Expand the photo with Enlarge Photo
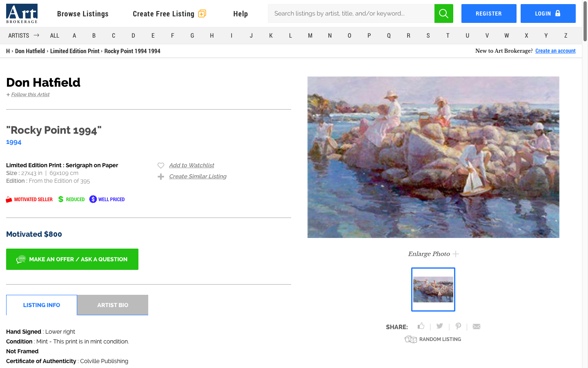Screen dimensions: 588x368 pyautogui.click(x=433, y=254)
